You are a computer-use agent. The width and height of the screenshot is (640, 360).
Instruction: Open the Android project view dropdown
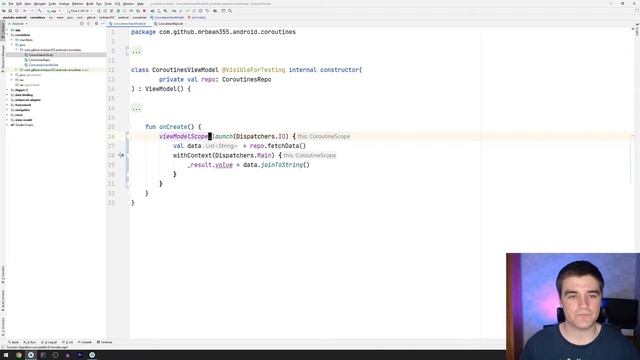[x=18, y=24]
